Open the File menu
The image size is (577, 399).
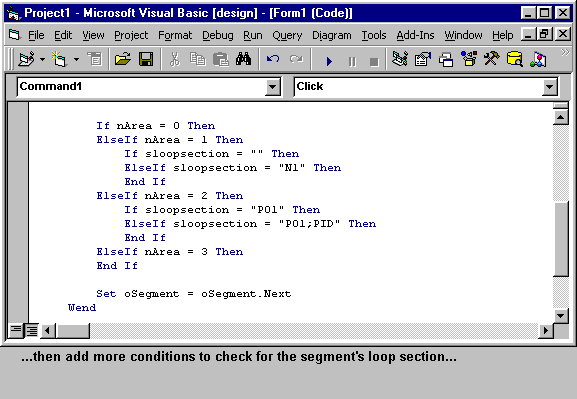(36, 35)
